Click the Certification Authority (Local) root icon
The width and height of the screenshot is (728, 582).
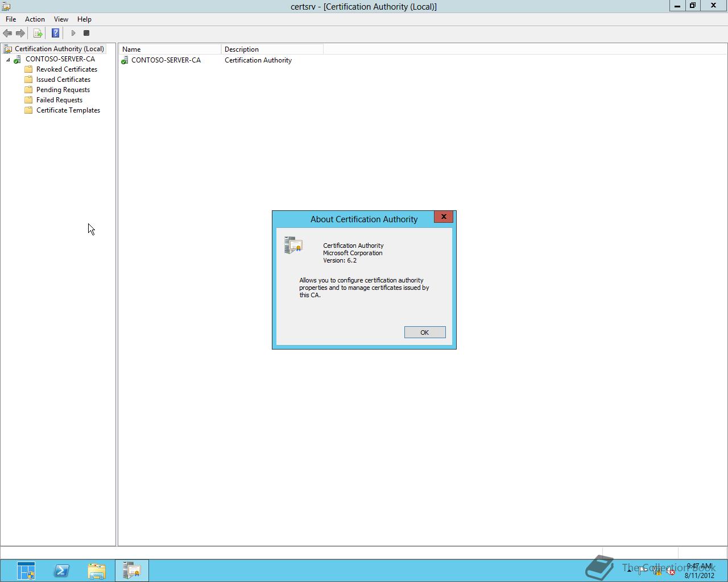[7, 49]
